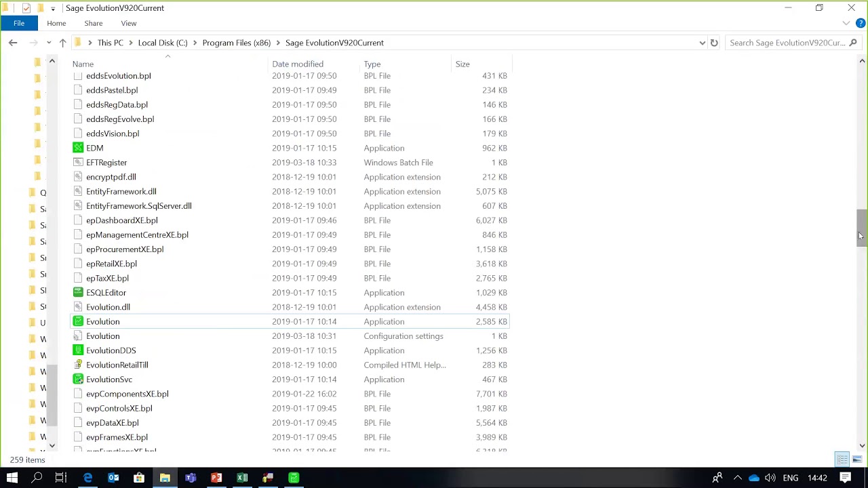Open the View ribbon tab

tap(129, 23)
